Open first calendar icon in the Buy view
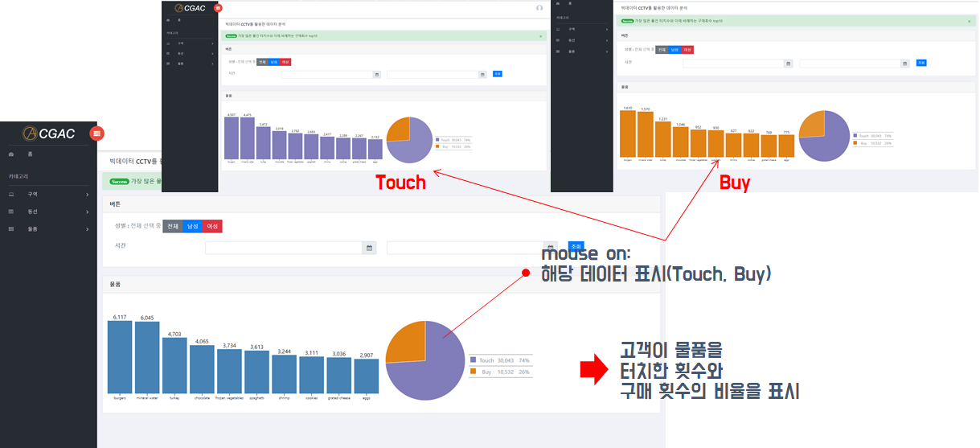 click(788, 64)
